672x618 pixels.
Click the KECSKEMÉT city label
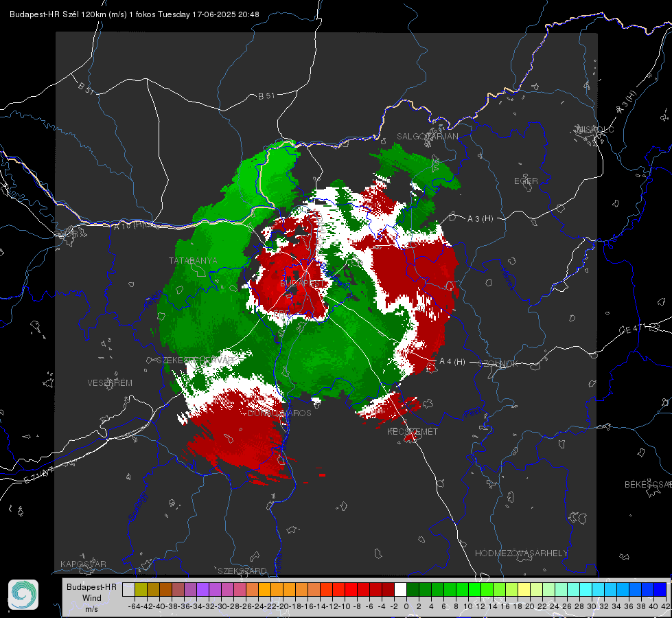click(413, 431)
